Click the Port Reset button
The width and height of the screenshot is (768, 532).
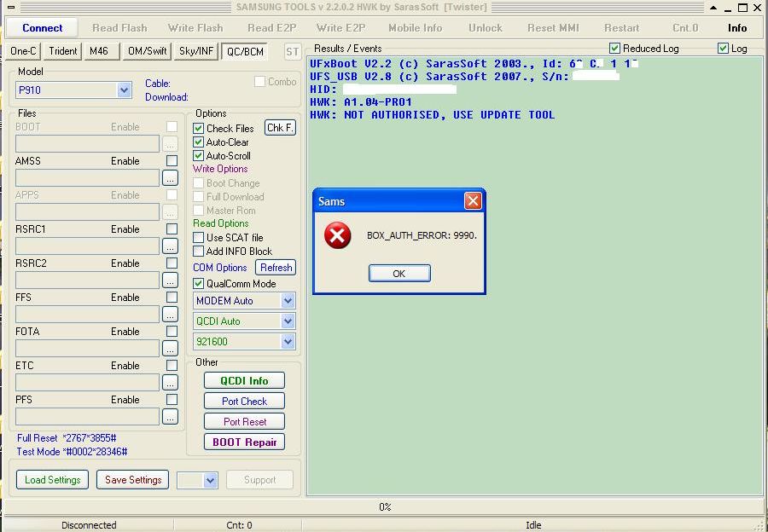click(x=244, y=421)
